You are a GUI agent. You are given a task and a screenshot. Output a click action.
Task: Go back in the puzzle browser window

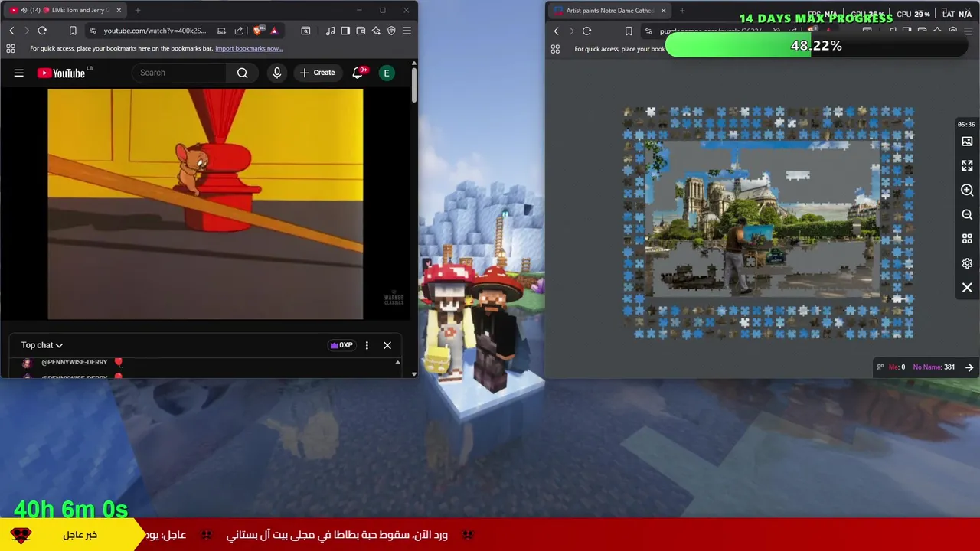click(x=557, y=31)
